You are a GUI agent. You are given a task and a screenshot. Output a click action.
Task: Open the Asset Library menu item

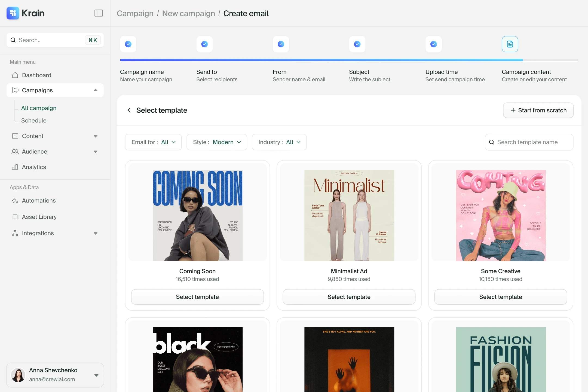pyautogui.click(x=55, y=217)
